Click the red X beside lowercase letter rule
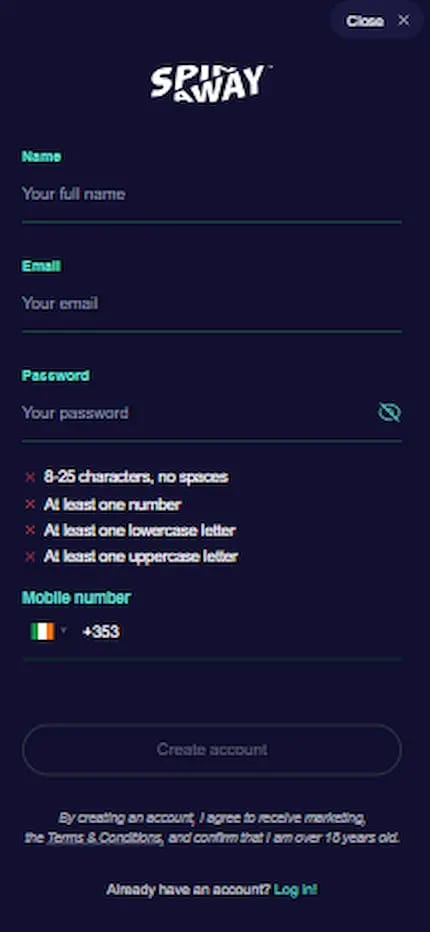 pos(30,530)
